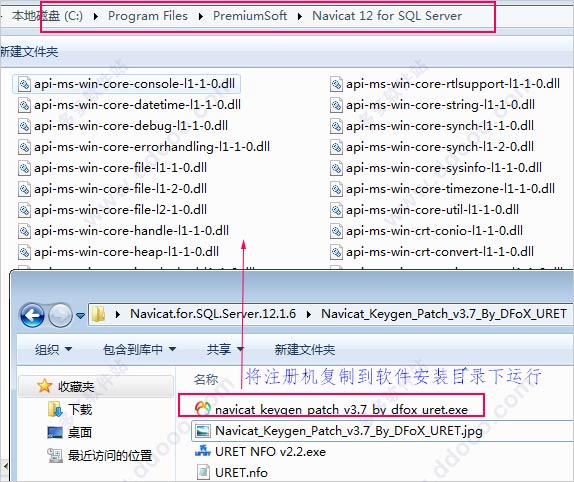The width and height of the screenshot is (574, 482).
Task: Click 新建文件夹 in the upper window toolbar
Action: (x=29, y=52)
